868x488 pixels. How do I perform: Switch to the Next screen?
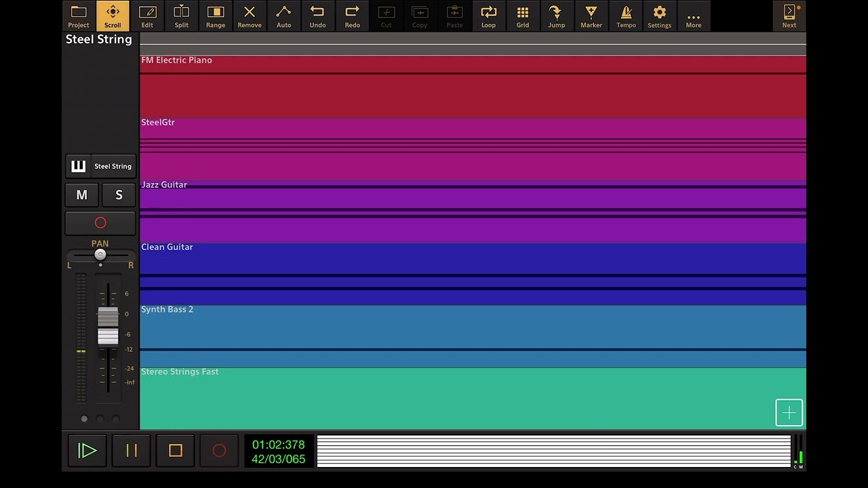point(789,16)
